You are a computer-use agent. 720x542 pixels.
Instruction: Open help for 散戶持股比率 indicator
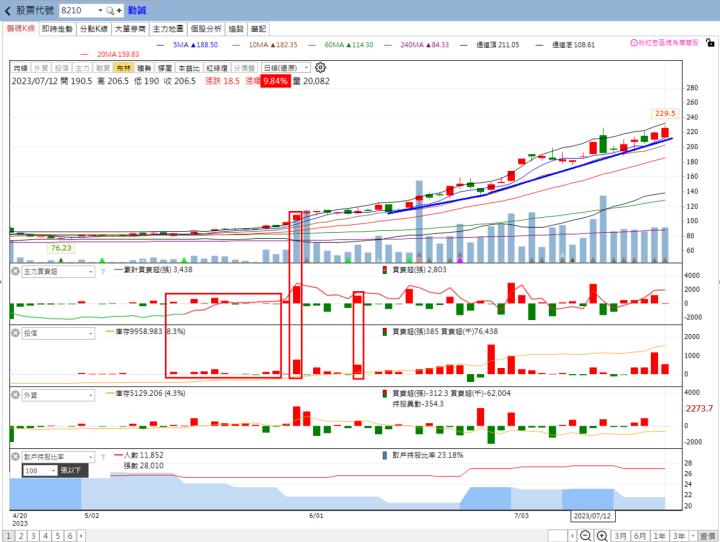point(103,457)
